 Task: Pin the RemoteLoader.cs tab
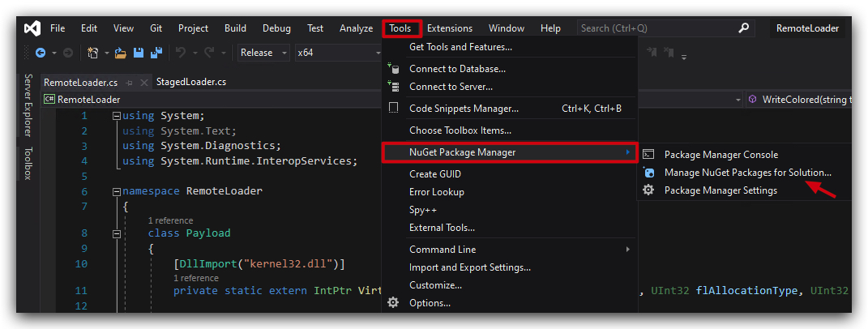tap(129, 83)
